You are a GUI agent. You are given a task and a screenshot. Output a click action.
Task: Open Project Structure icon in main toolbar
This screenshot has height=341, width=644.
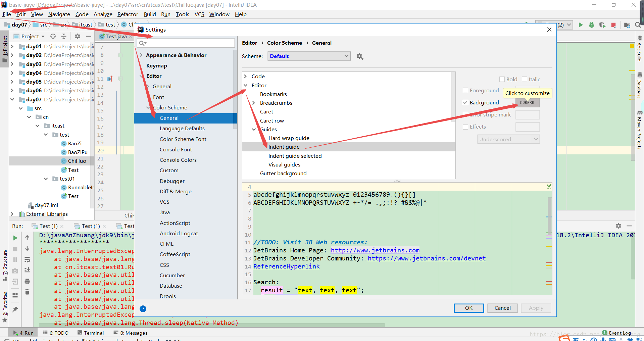(627, 25)
